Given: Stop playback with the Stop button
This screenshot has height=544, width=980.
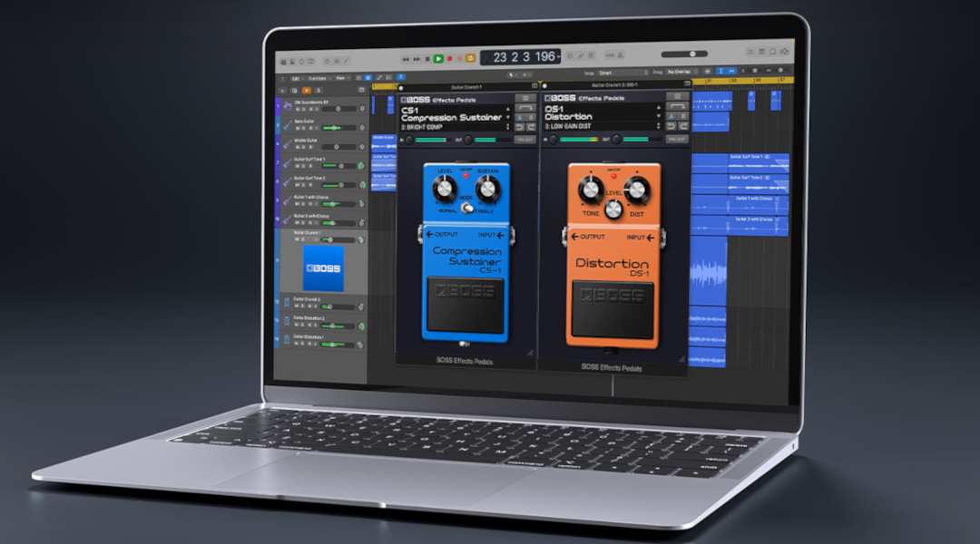Looking at the screenshot, I should tap(427, 59).
